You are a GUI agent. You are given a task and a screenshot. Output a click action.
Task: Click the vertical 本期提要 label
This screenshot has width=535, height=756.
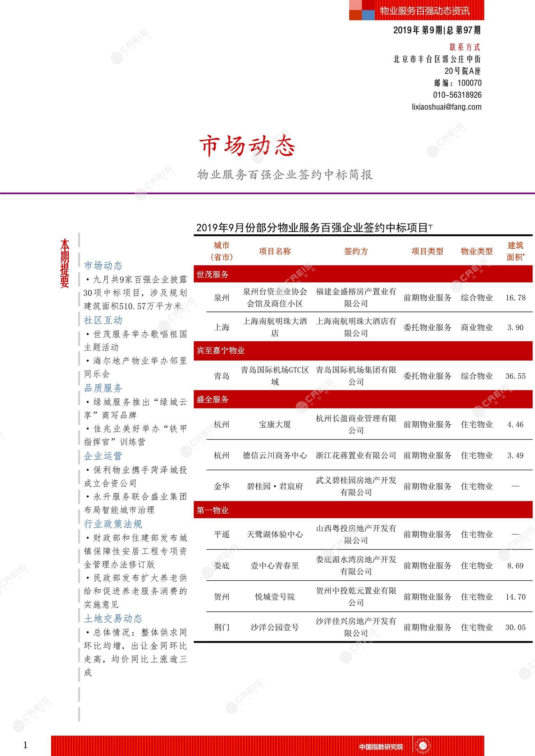(65, 263)
